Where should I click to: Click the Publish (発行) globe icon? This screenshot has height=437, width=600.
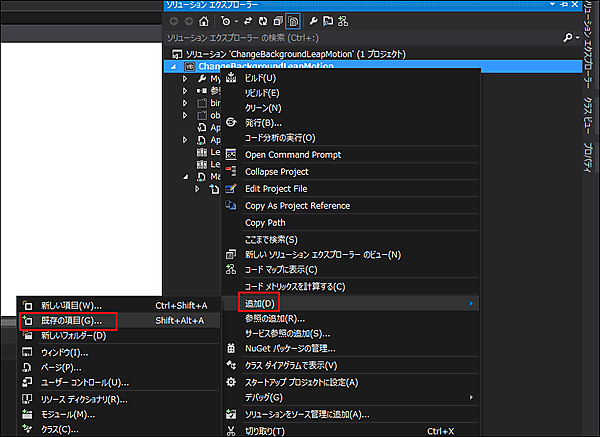coord(231,122)
